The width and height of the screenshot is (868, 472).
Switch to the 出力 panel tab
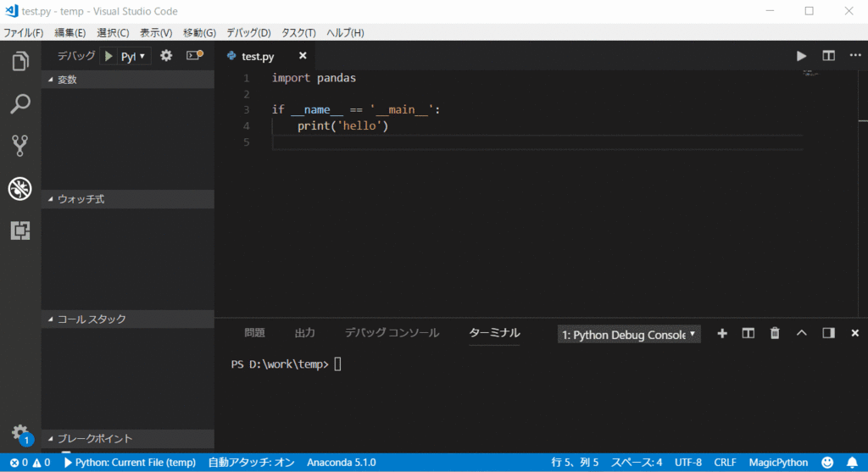[304, 332]
